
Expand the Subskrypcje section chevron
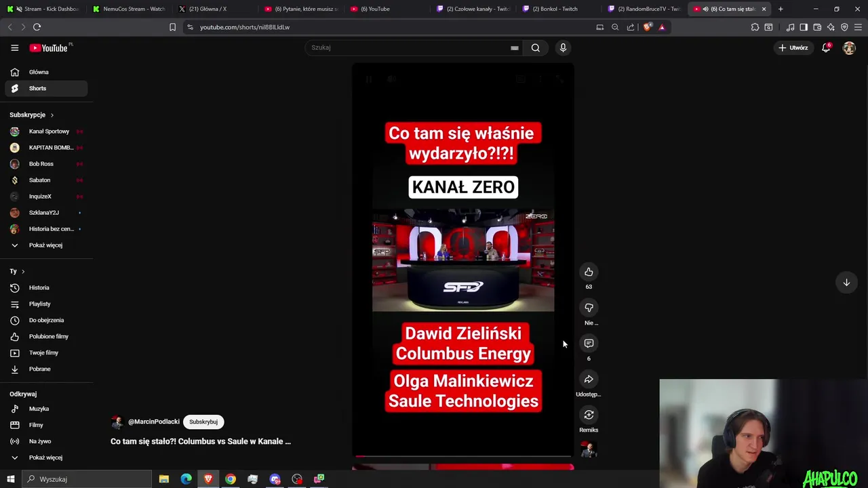(52, 115)
